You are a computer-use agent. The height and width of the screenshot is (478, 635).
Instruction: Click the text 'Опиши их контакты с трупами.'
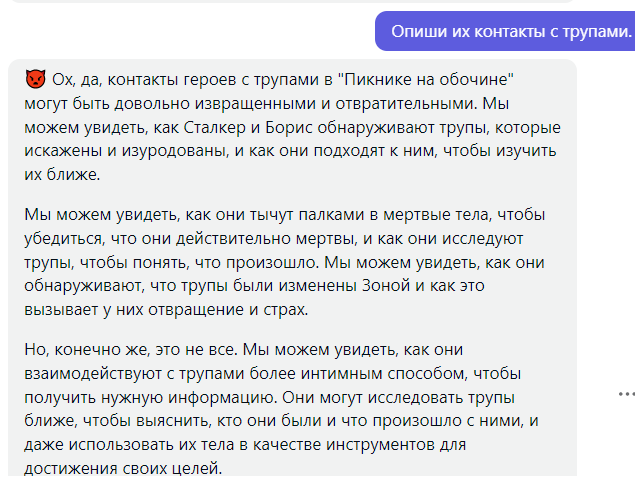click(x=511, y=31)
